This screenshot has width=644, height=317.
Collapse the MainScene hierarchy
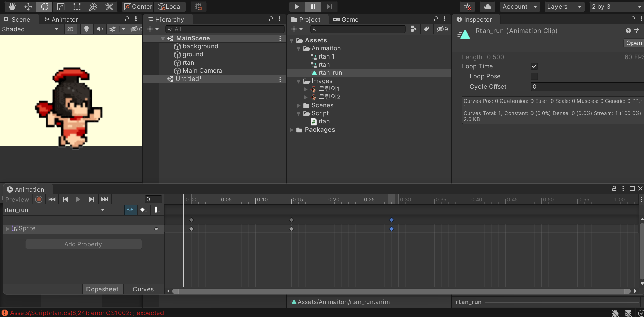[163, 39]
